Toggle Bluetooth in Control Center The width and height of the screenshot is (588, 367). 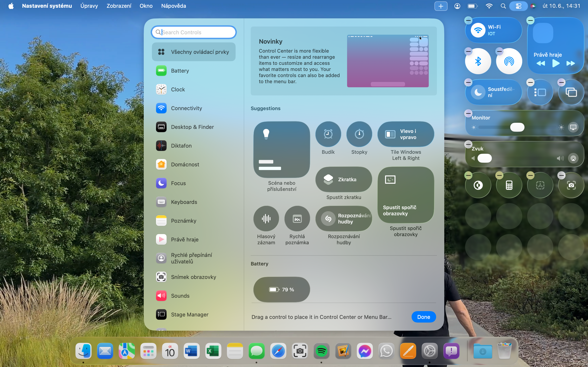(x=478, y=61)
